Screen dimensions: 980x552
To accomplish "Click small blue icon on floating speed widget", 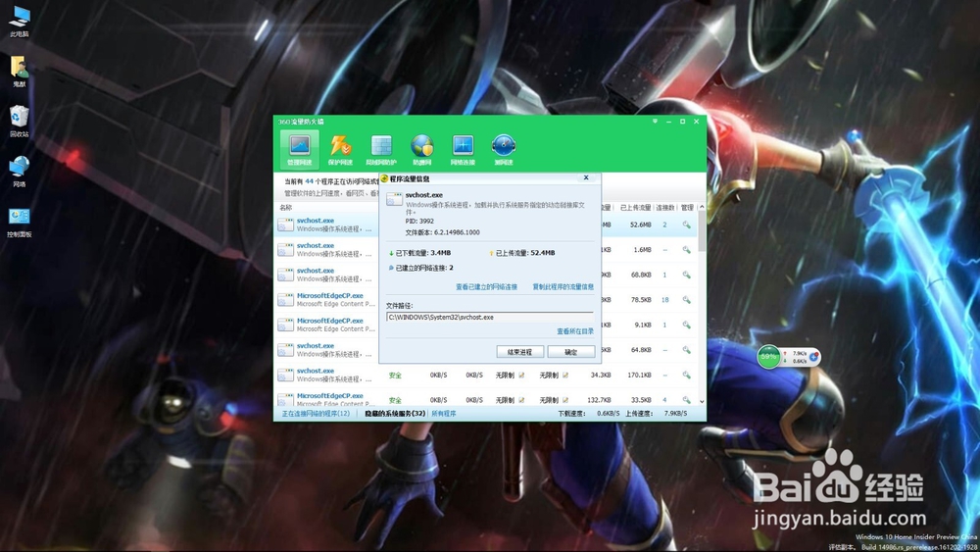I will pyautogui.click(x=813, y=356).
